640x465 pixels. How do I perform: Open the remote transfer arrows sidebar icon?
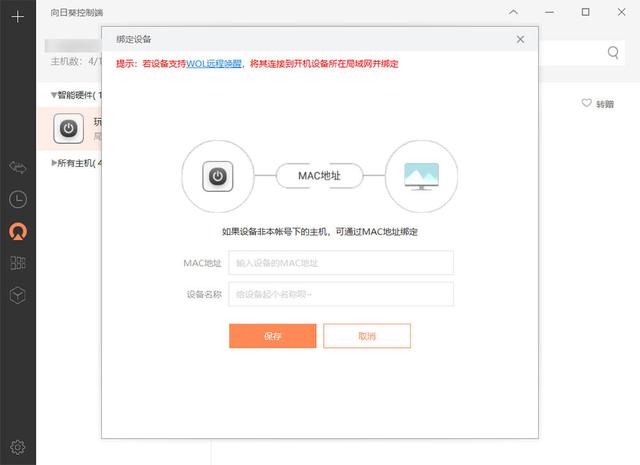[18, 168]
